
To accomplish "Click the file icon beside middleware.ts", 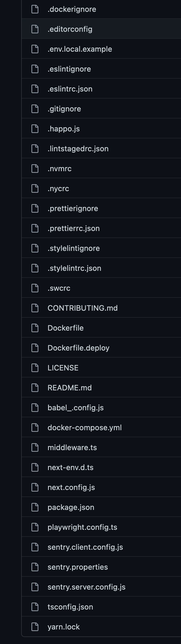I will click(x=35, y=447).
